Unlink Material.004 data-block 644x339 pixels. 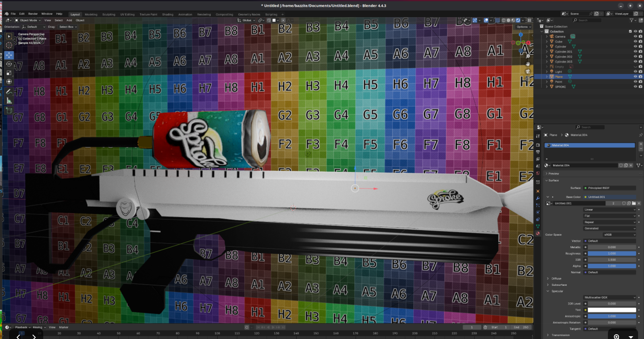pyautogui.click(x=631, y=166)
